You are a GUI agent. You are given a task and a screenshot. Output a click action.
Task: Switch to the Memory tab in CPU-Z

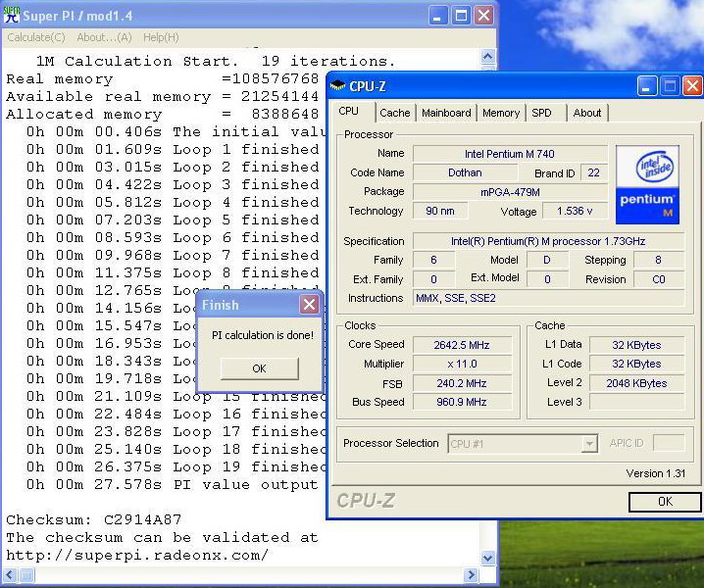click(501, 113)
